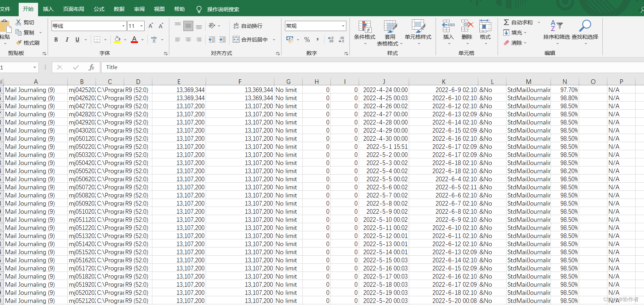Viewport: 644px width, 305px height.
Task: Open the font name dropdown
Action: click(x=123, y=26)
